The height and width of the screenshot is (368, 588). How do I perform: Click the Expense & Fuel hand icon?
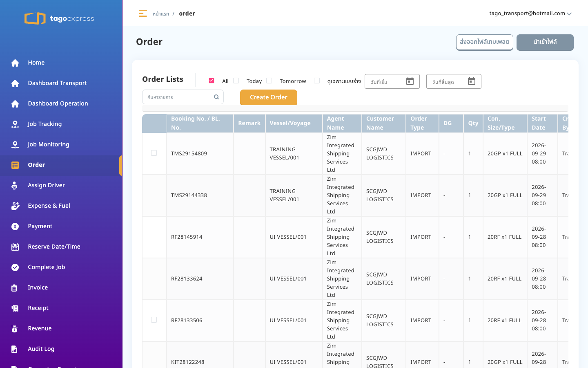(15, 206)
